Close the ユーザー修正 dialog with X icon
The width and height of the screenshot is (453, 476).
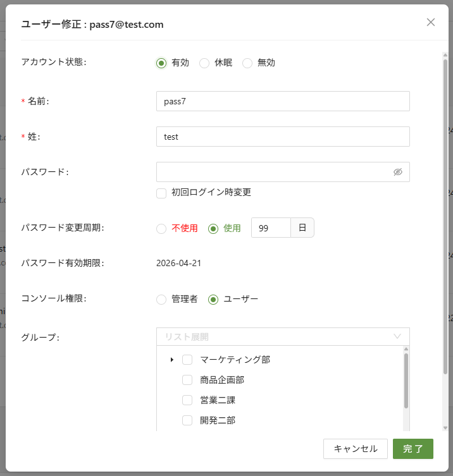point(431,22)
